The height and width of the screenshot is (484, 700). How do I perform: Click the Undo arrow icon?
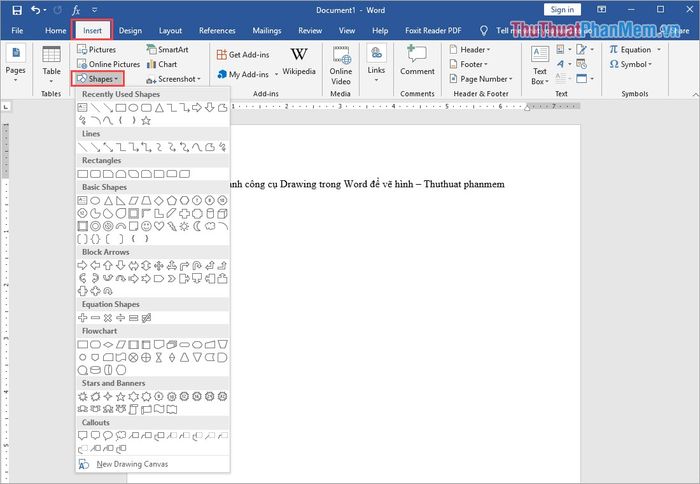pos(36,10)
